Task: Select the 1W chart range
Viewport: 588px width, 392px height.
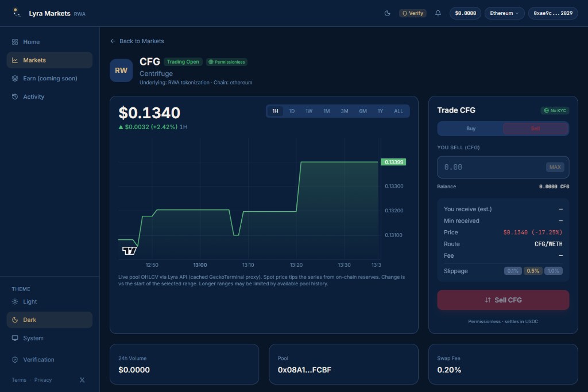Action: coord(308,111)
